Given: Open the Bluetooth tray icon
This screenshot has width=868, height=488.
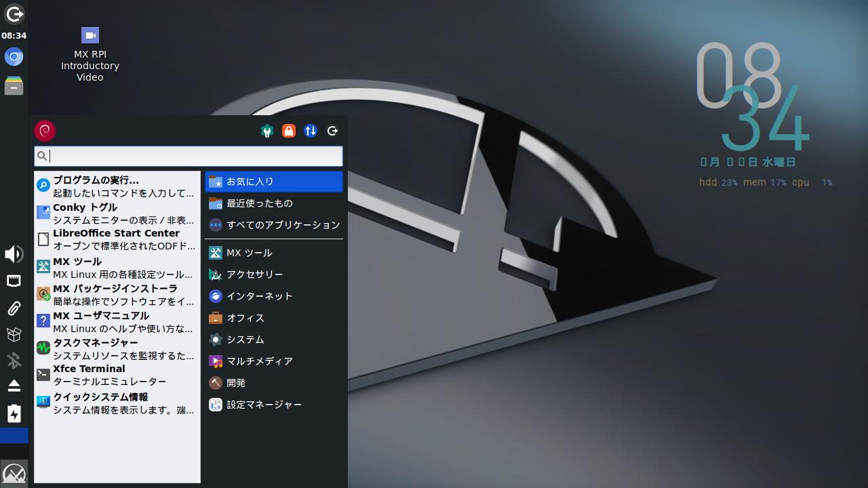Looking at the screenshot, I should (x=14, y=361).
